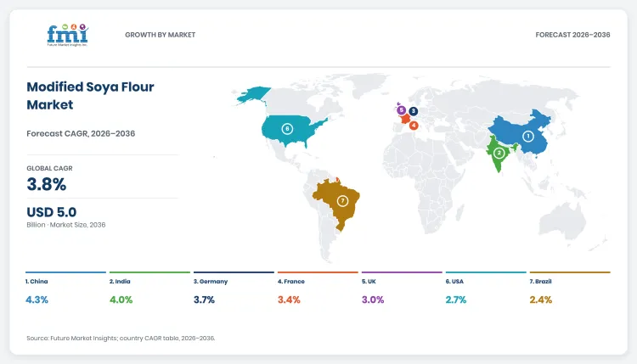Click the Global CAGR 3.8% figure
Viewport: 637px width, 364px height.
click(47, 184)
